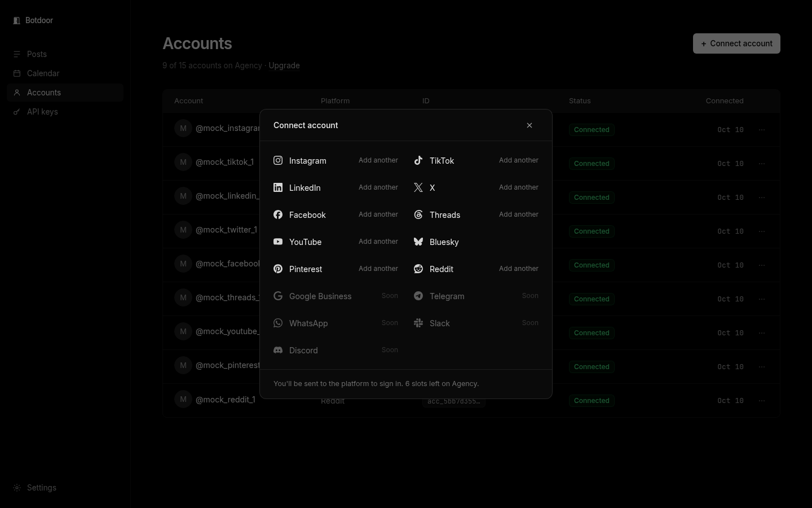
Task: Click Add another next to TikTok
Action: tap(519, 160)
